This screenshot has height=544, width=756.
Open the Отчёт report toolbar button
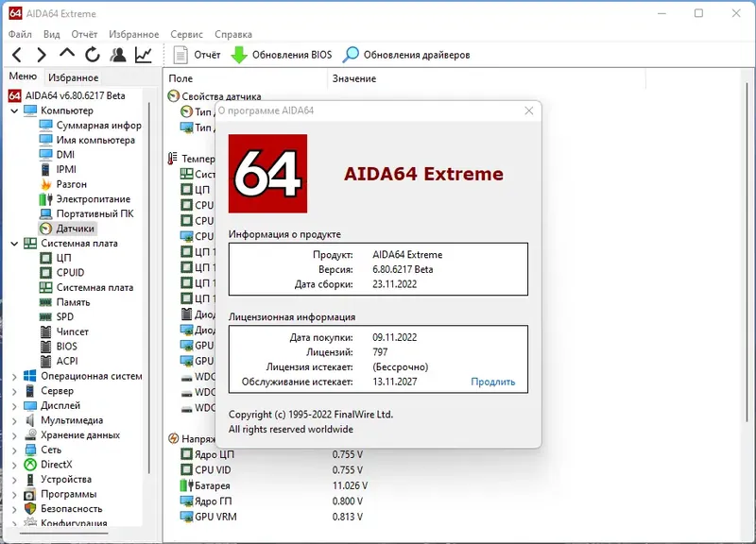(197, 55)
